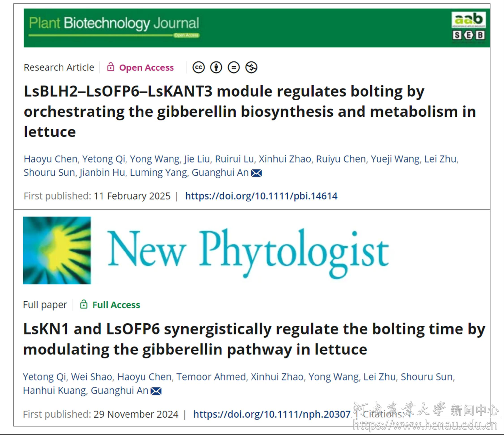This screenshot has height=435, width=504.
Task: Open author Yetong Qi in the first article
Action: coord(104,159)
